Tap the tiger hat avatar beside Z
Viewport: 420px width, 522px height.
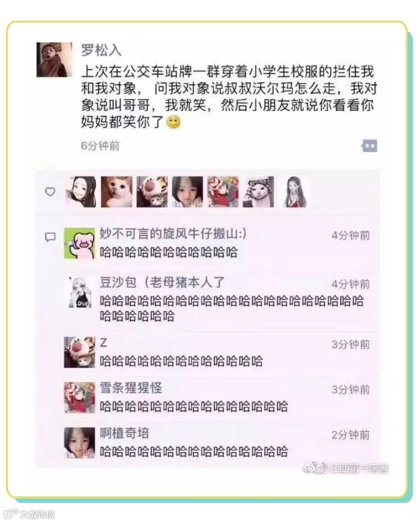click(x=79, y=352)
